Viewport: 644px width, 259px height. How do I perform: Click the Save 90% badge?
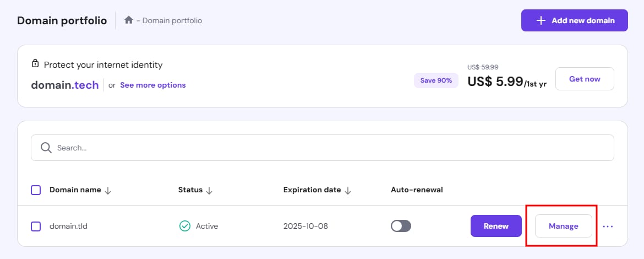[436, 80]
